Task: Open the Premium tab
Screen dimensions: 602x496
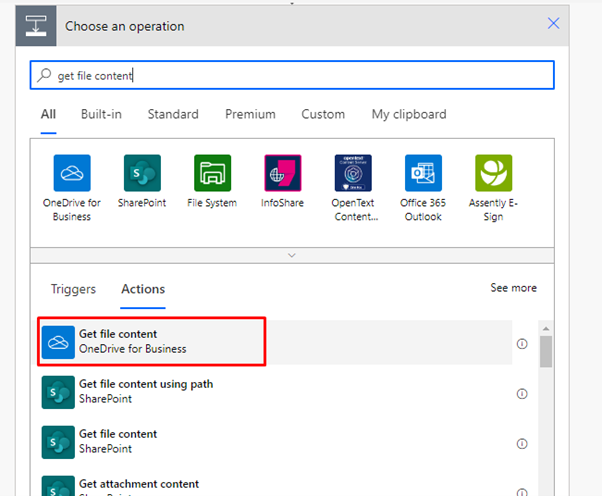Action: [250, 114]
